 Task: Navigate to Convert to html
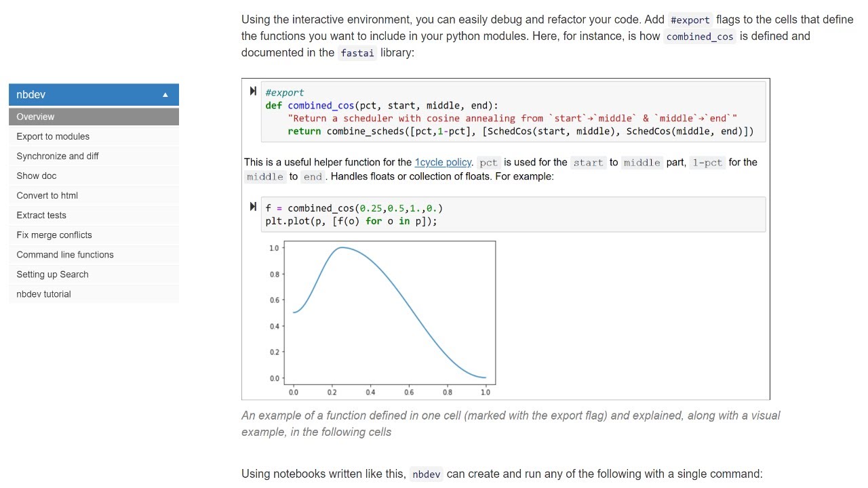[47, 195]
